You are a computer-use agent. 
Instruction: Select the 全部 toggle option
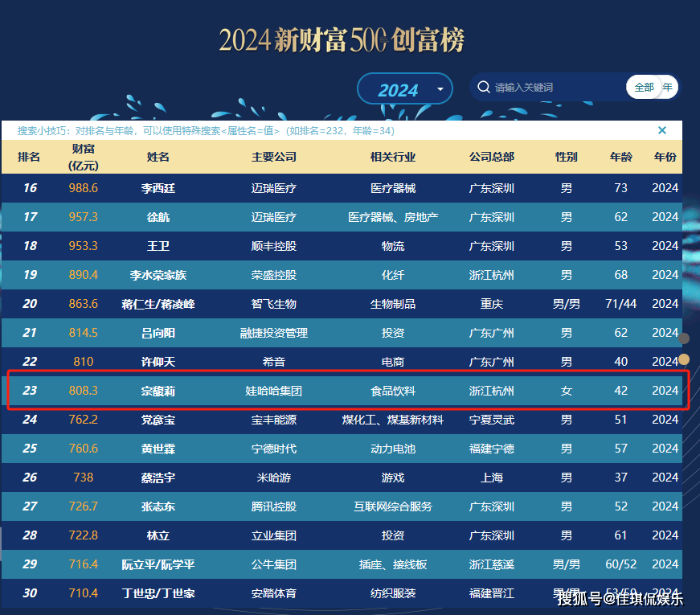point(644,87)
